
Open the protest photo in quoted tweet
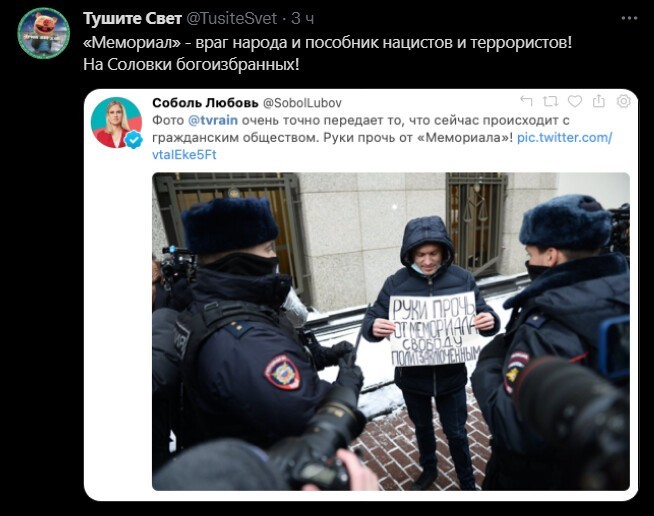tap(391, 331)
